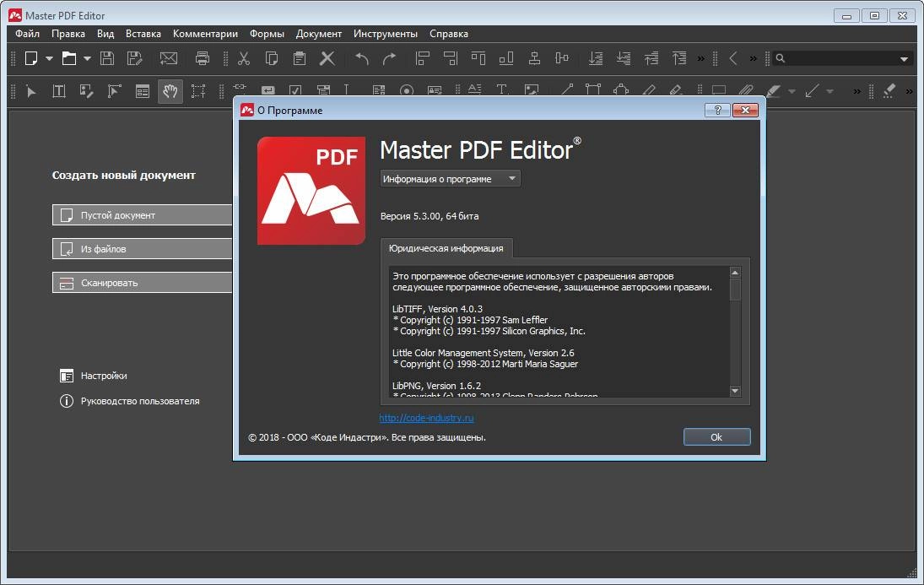Click the legal info scrollbar up arrow
The width and height of the screenshot is (924, 585).
[735, 273]
